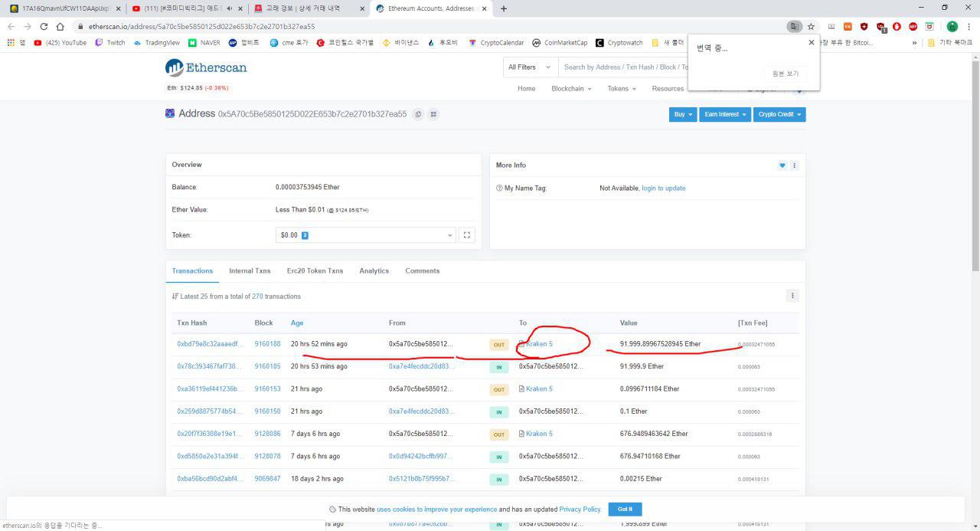This screenshot has width=980, height=531.
Task: Select the Transactions tab
Action: click(192, 271)
